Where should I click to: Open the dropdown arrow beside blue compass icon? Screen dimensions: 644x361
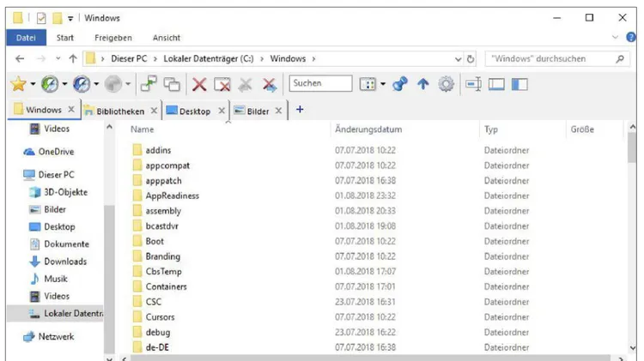pos(96,84)
